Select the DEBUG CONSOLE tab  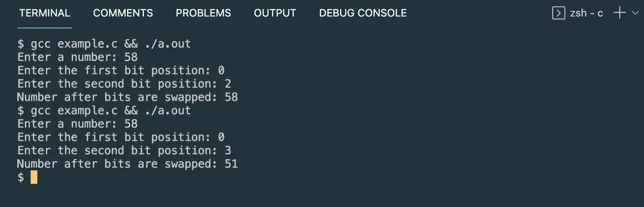tap(363, 13)
